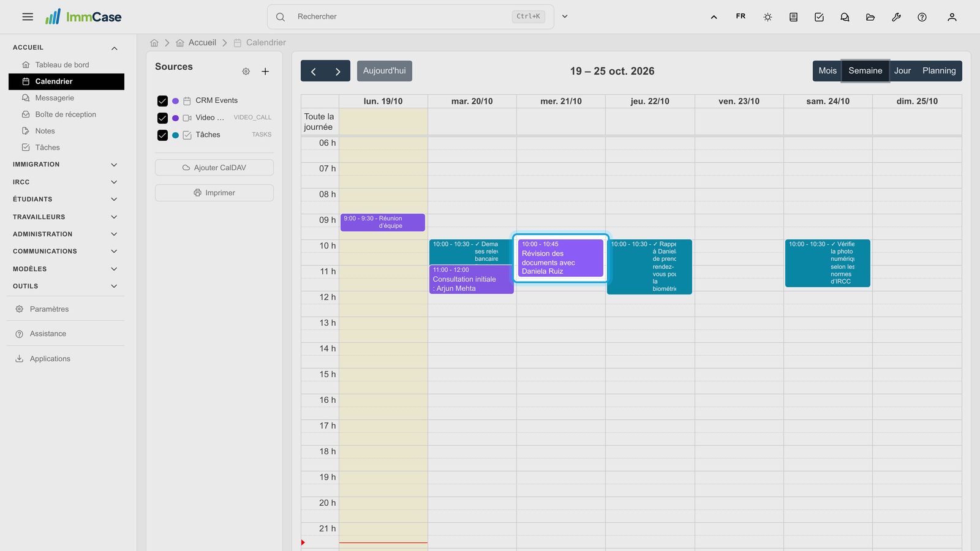The image size is (980, 551).
Task: Switch language with the FR button
Action: [741, 17]
